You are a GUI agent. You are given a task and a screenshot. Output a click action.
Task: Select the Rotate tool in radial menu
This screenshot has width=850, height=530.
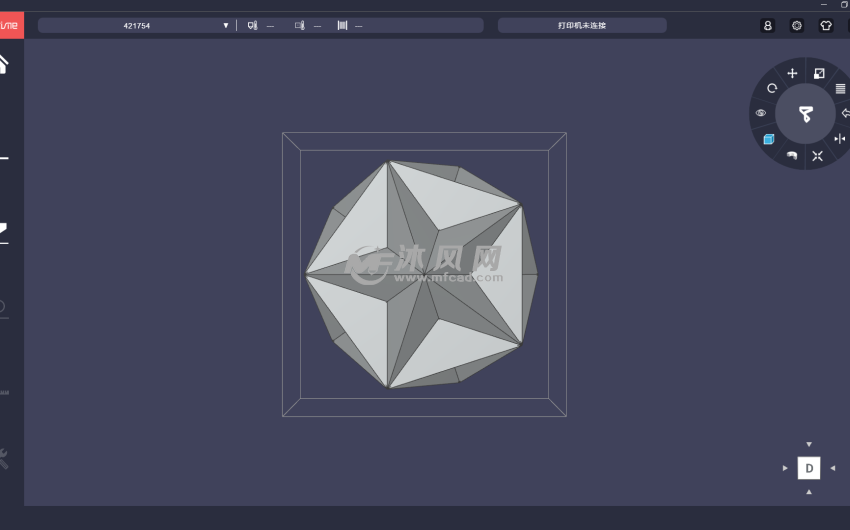(x=772, y=89)
